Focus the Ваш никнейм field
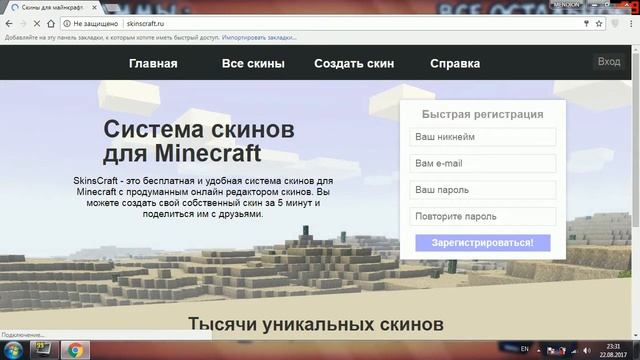This screenshot has width=640, height=360. [x=482, y=137]
